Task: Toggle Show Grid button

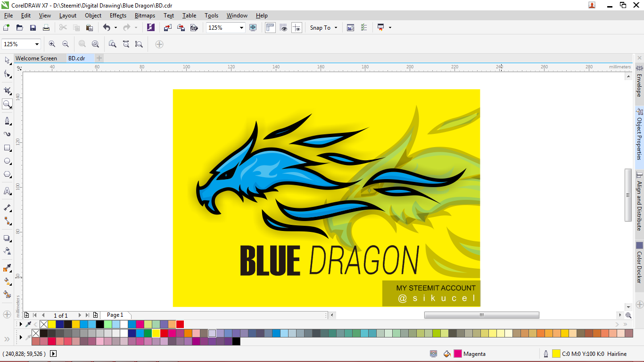Action: 283,28
